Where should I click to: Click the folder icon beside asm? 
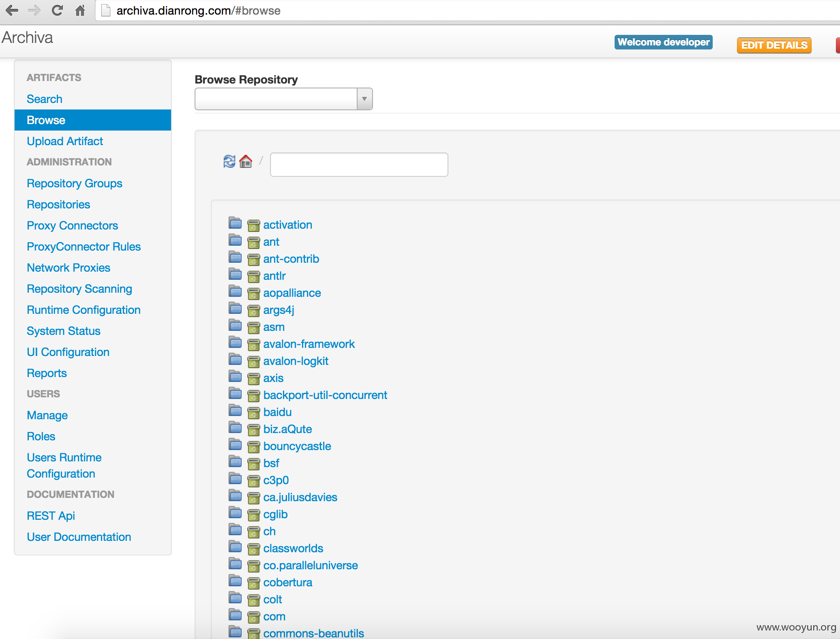(x=235, y=325)
